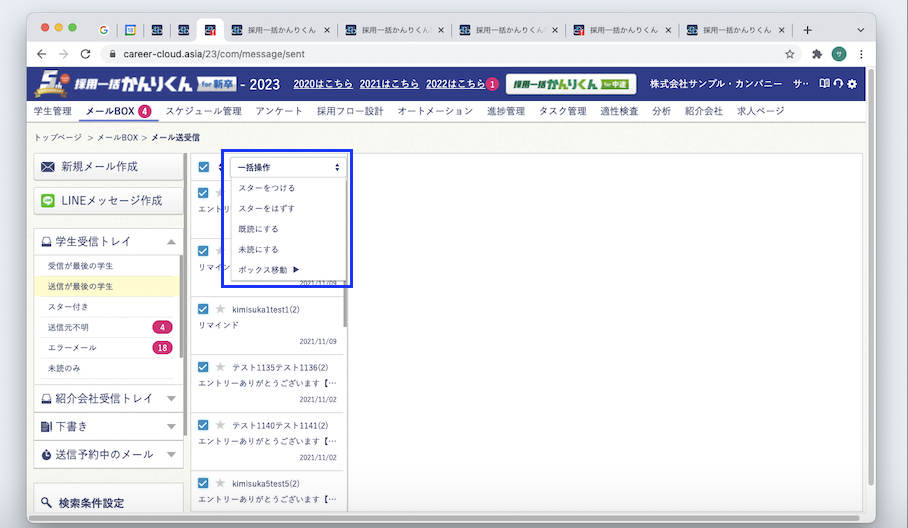Open the オートメーション menu tab

(435, 111)
